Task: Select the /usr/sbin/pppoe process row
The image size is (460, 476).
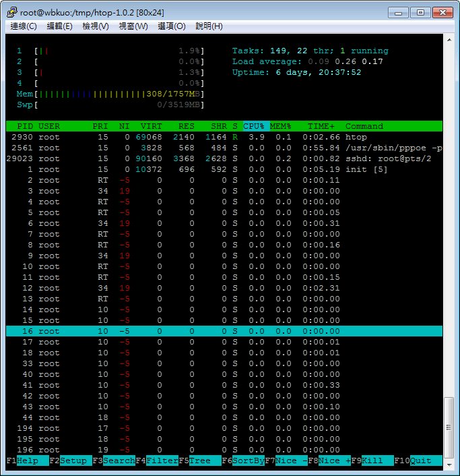Action: click(224, 148)
